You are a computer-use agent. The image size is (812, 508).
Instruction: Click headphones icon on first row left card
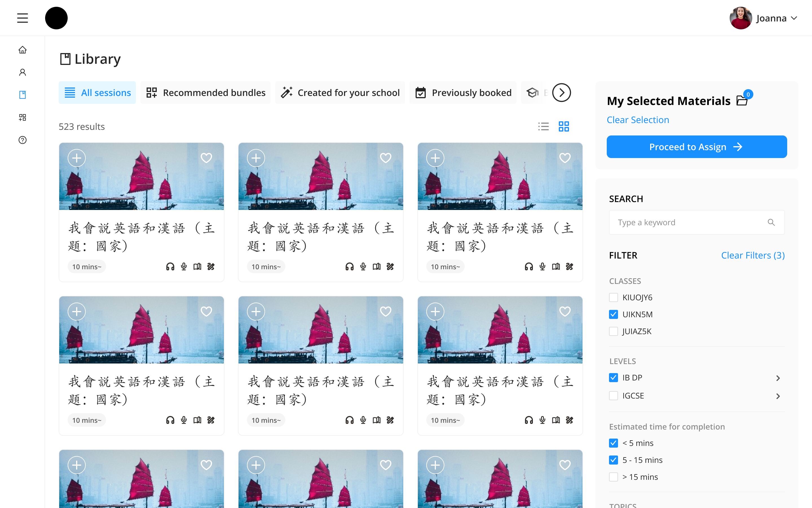[170, 267]
